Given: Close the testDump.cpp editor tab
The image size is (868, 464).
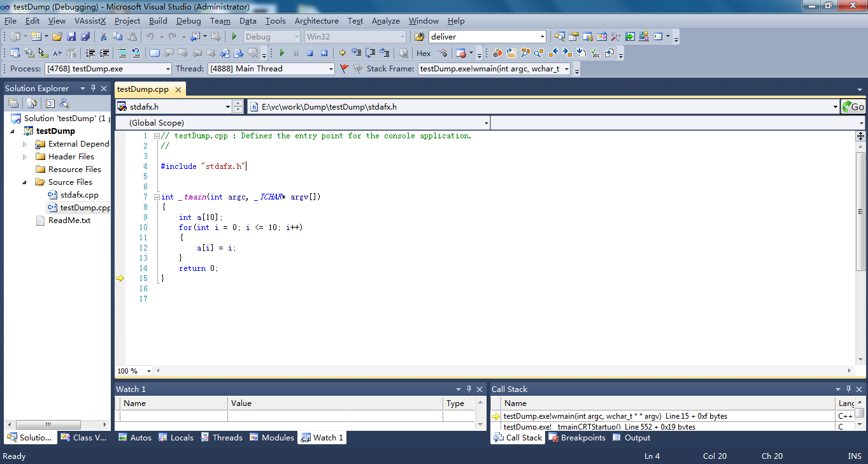Looking at the screenshot, I should (179, 90).
